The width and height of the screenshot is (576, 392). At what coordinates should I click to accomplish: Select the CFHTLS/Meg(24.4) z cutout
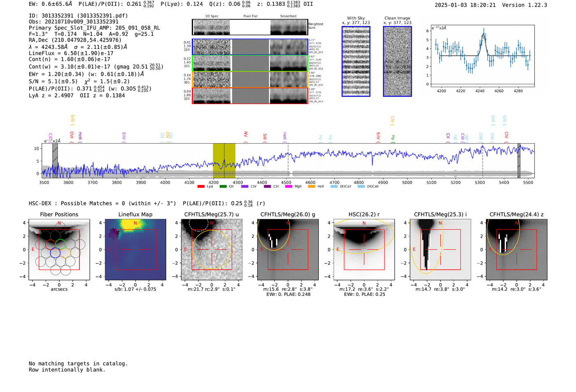click(516, 249)
